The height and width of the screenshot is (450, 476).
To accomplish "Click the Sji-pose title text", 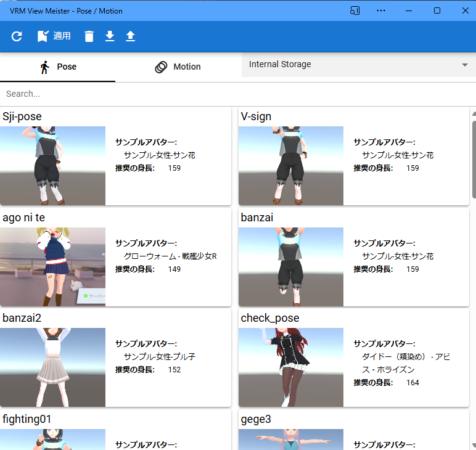I will (22, 117).
